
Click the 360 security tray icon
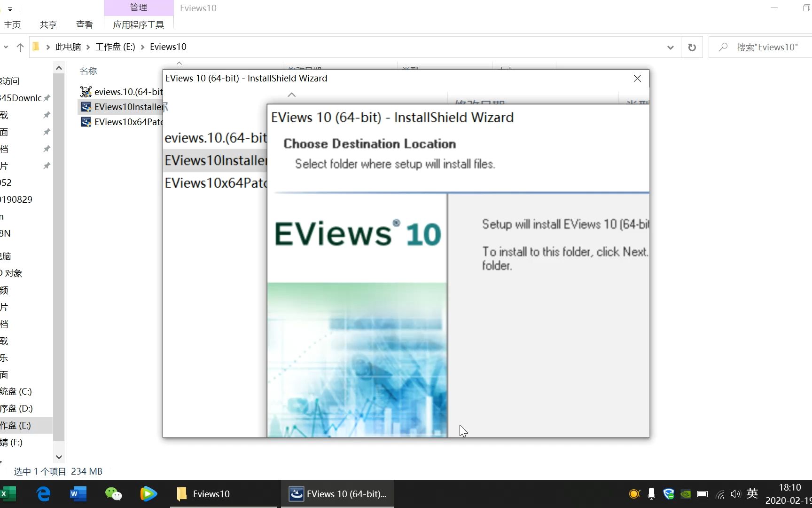668,494
